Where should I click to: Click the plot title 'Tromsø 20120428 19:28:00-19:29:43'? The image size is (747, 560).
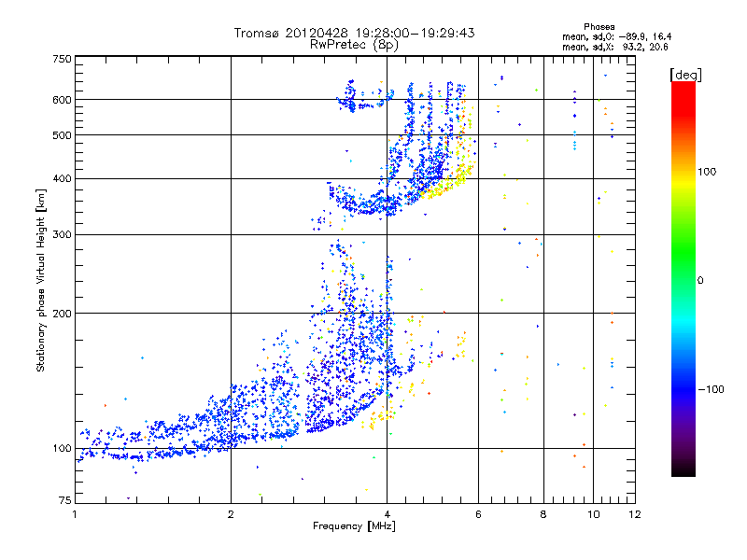[x=354, y=33]
